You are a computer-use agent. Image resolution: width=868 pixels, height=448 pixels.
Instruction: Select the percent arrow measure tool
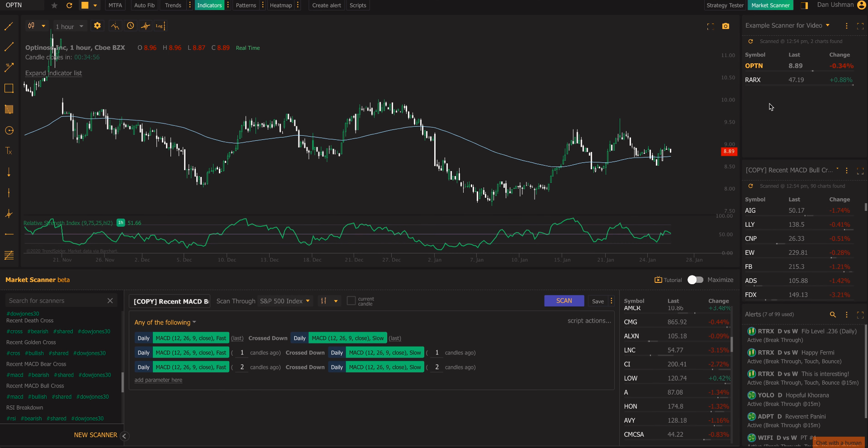pos(9,67)
